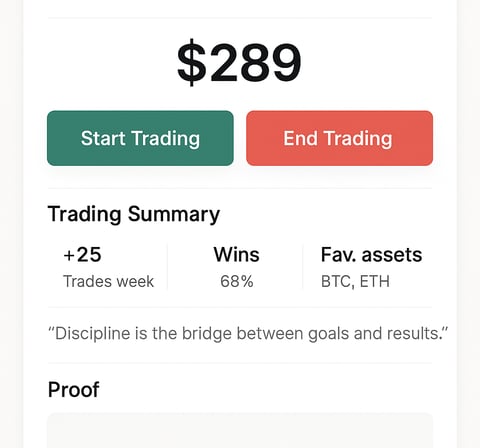Viewport: 480px width, 448px height.
Task: Click the red End Trading button
Action: tap(339, 138)
